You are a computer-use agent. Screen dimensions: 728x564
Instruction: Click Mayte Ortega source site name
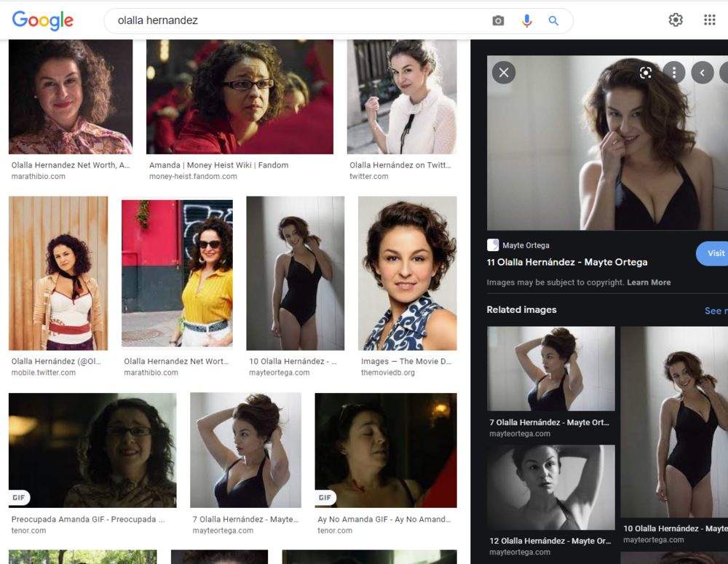[x=526, y=245]
